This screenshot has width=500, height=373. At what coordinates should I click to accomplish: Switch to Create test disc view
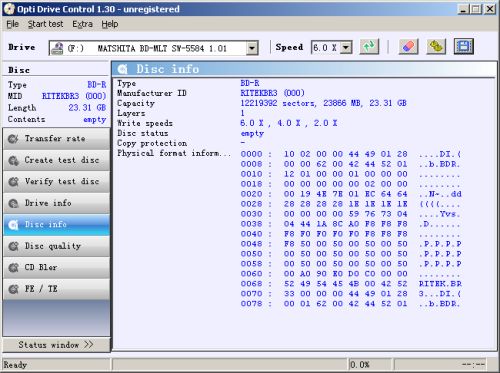coord(56,160)
